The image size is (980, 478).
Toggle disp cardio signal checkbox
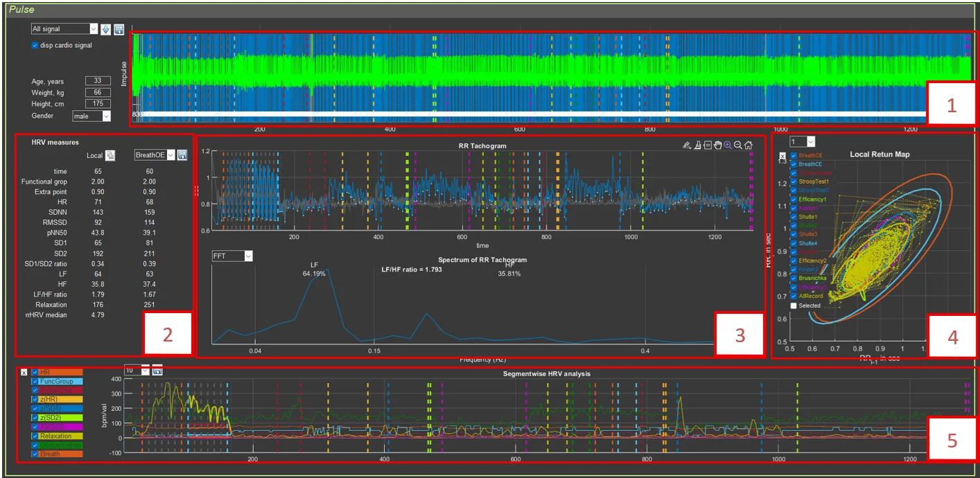(x=35, y=46)
